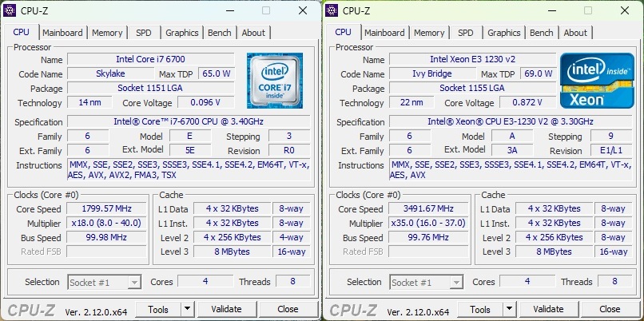Click multiplier value 'x35.0 (16.0 - 37.0)'
Image resolution: width=644 pixels, height=321 pixels.
[x=429, y=223]
